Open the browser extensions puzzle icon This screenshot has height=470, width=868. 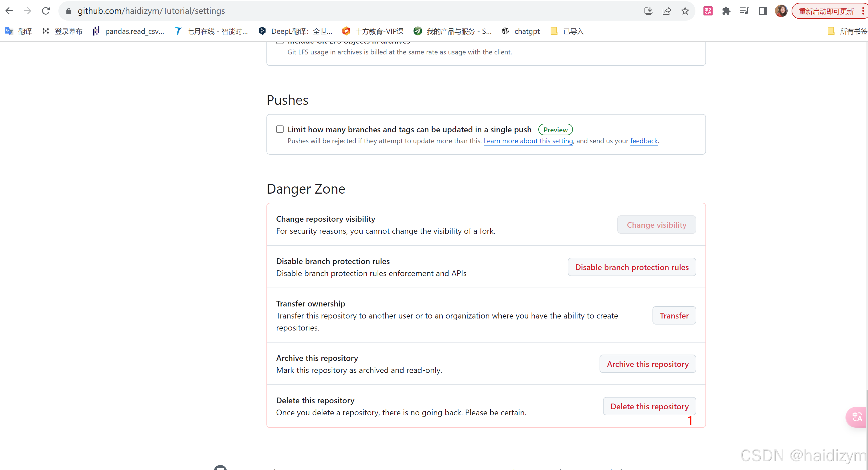pos(726,11)
